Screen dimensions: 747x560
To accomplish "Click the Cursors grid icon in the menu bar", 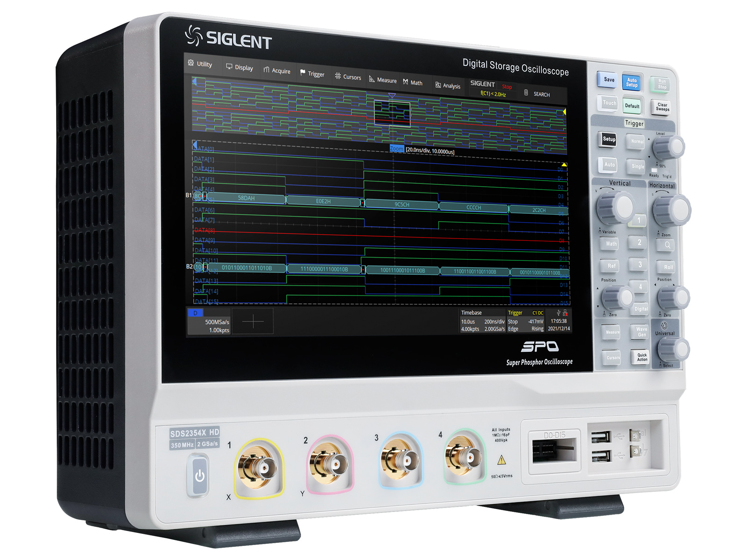I will pyautogui.click(x=338, y=76).
